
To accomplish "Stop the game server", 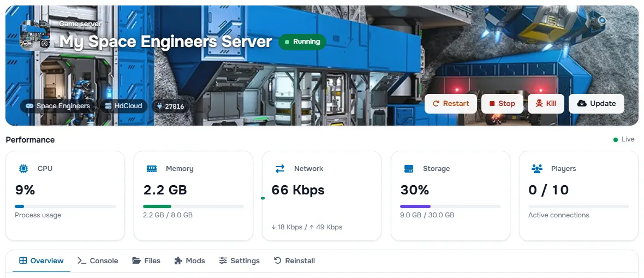I will (x=502, y=104).
